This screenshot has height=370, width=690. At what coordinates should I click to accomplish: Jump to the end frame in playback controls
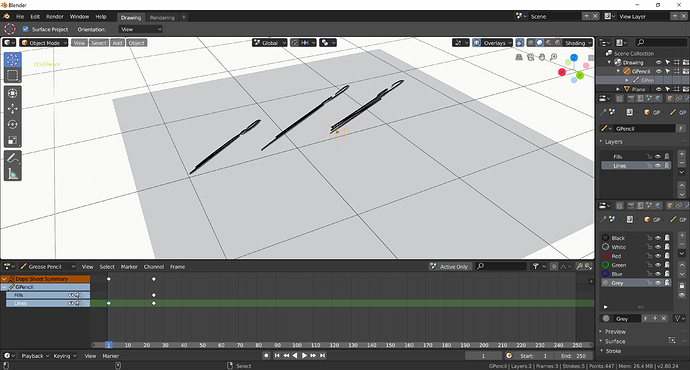[323, 355]
